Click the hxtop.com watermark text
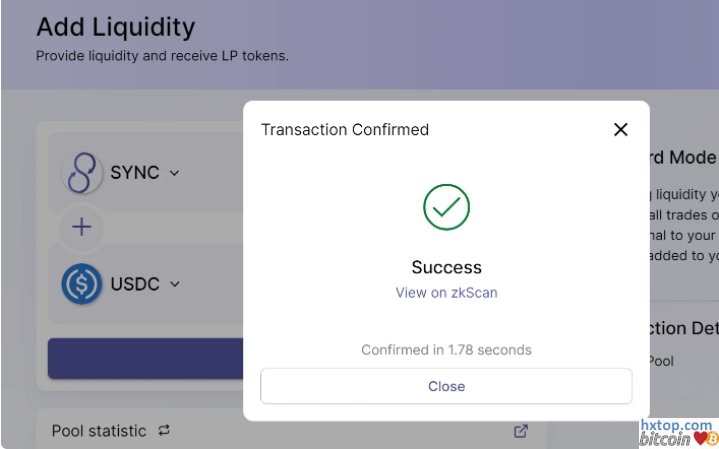Screen dimensions: 719x449 676,426
